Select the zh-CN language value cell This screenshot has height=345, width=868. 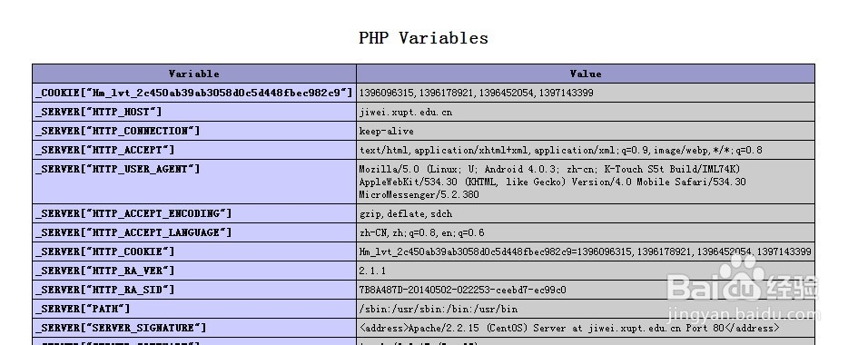586,232
